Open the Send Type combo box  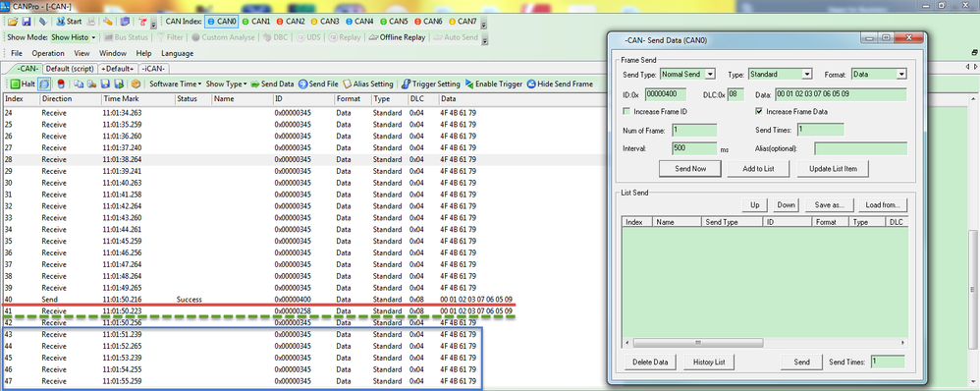click(x=686, y=74)
